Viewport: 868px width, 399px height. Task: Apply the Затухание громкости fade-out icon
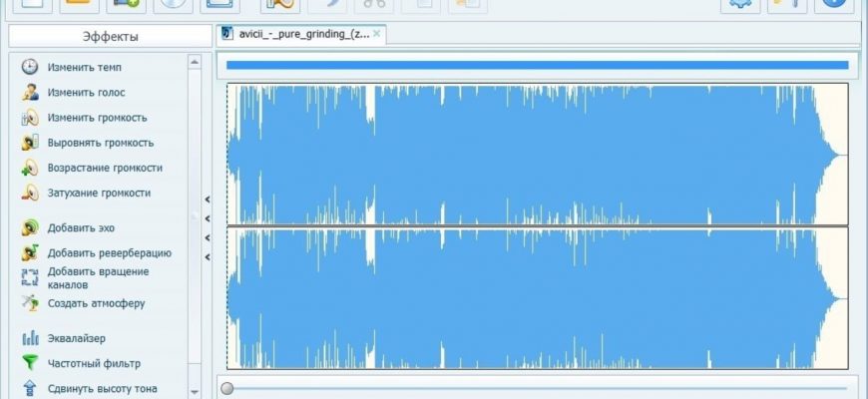(x=30, y=193)
